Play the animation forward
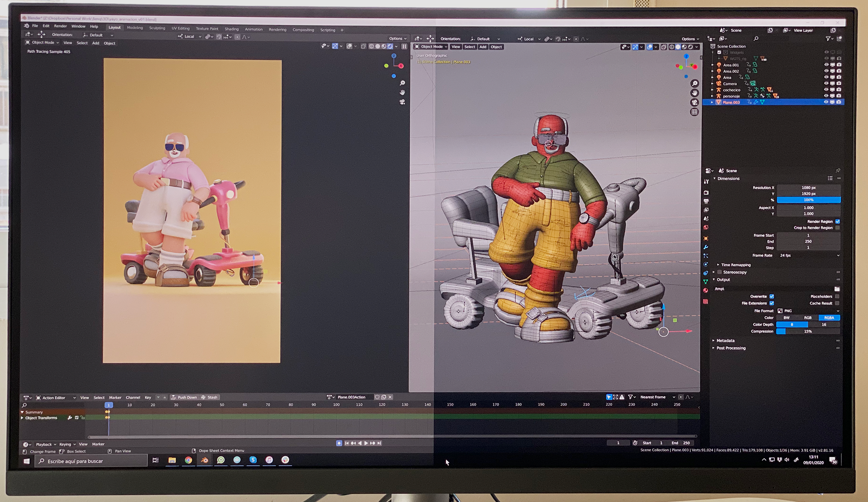Image resolution: width=868 pixels, height=502 pixels. coord(366,443)
